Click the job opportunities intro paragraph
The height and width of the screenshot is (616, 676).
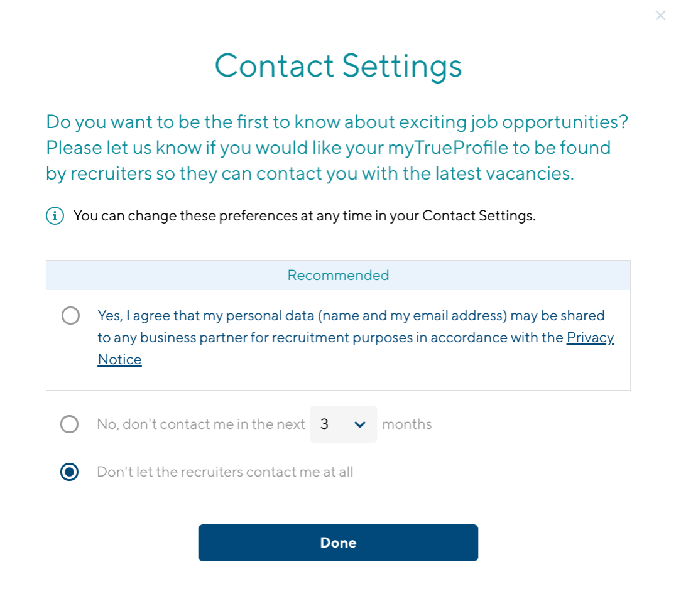pyautogui.click(x=337, y=148)
